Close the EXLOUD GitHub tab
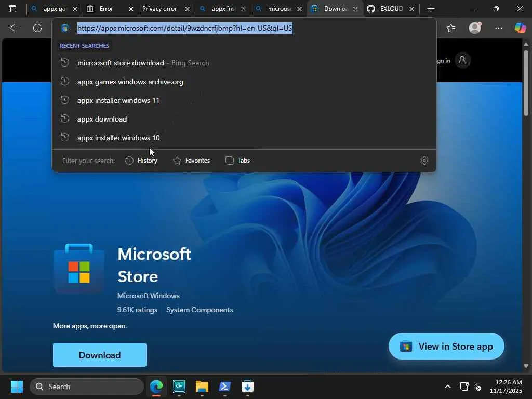Screen dimensions: 532x399 (x=411, y=9)
